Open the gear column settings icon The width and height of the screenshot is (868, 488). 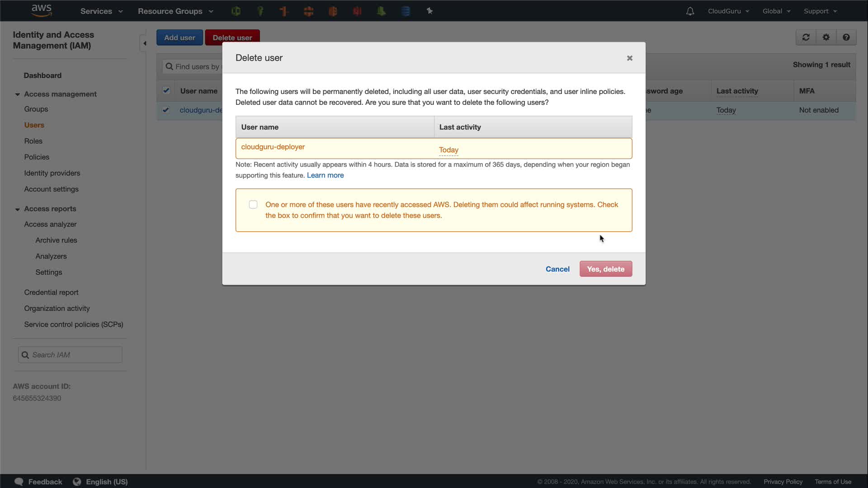pyautogui.click(x=826, y=38)
